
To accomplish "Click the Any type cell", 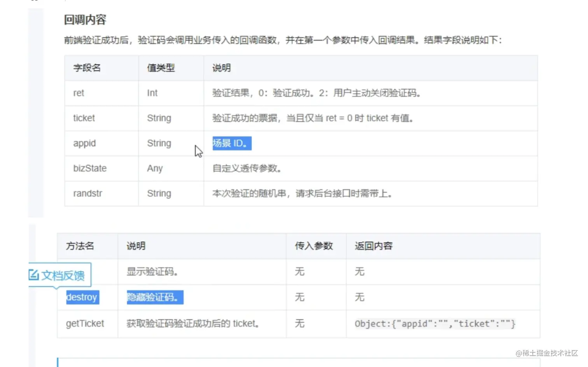I will click(155, 169).
